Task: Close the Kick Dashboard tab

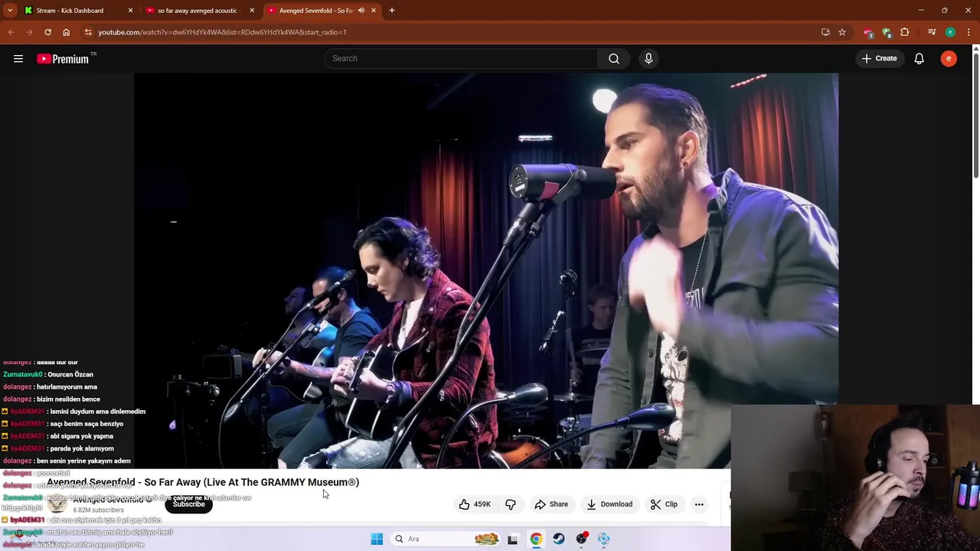Action: click(130, 11)
